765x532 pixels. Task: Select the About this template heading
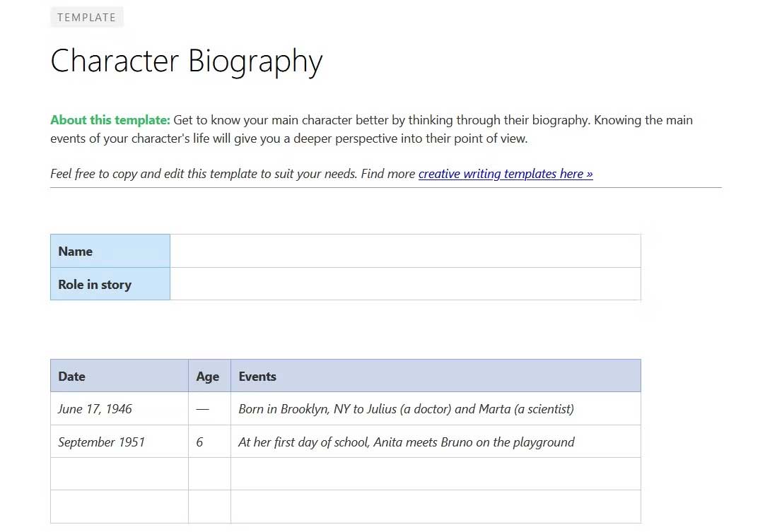[x=110, y=119]
